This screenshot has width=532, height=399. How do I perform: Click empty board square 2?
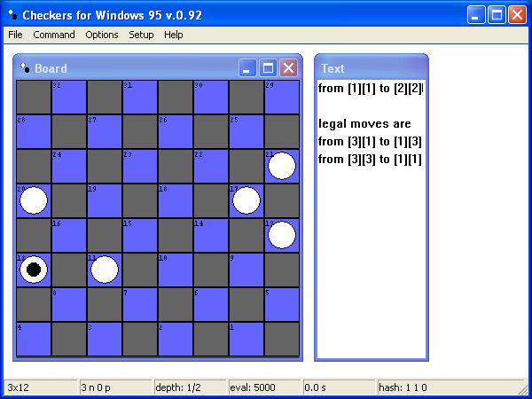(x=176, y=340)
